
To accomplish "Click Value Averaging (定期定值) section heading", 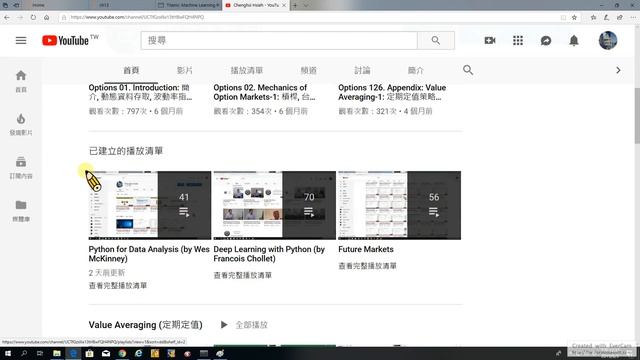I will [145, 325].
